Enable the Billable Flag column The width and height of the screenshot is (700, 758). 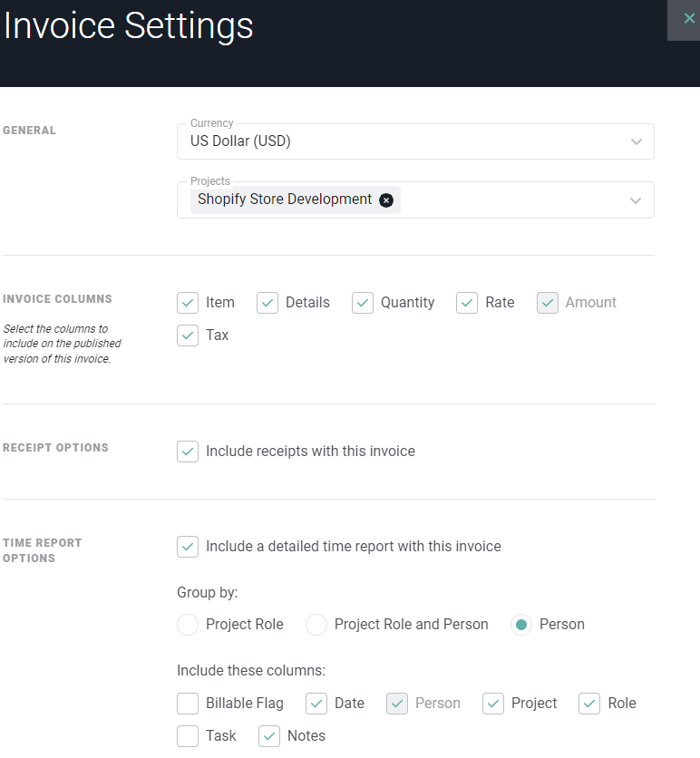tap(188, 704)
